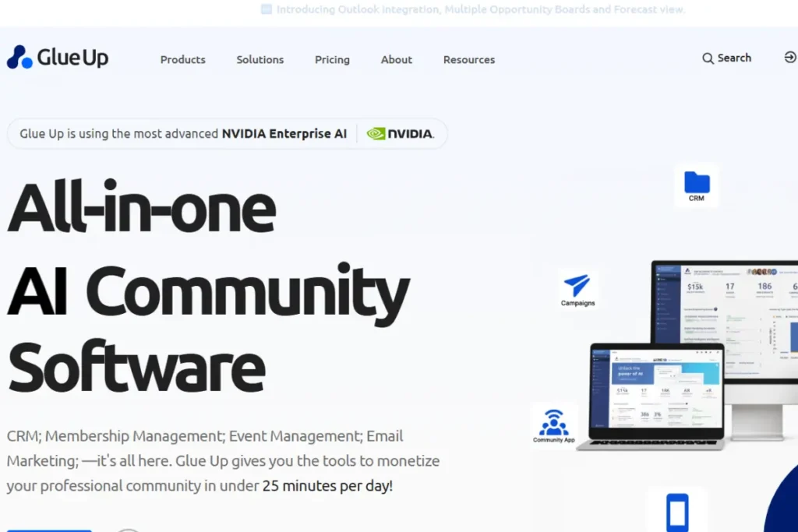The width and height of the screenshot is (798, 532).
Task: Open the Products dropdown menu
Action: [182, 59]
